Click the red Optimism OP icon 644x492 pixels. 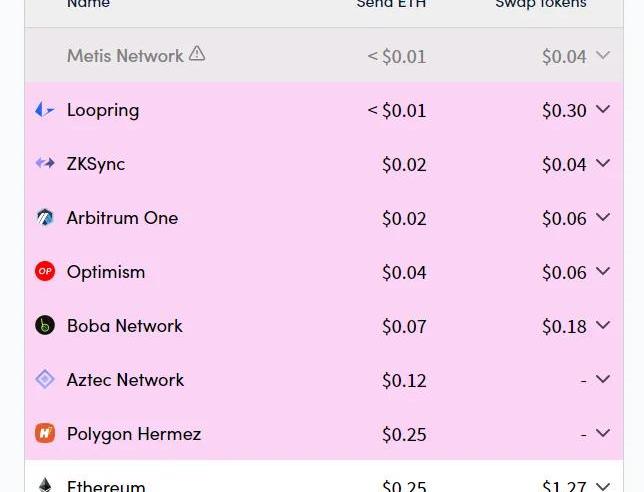tap(44, 272)
